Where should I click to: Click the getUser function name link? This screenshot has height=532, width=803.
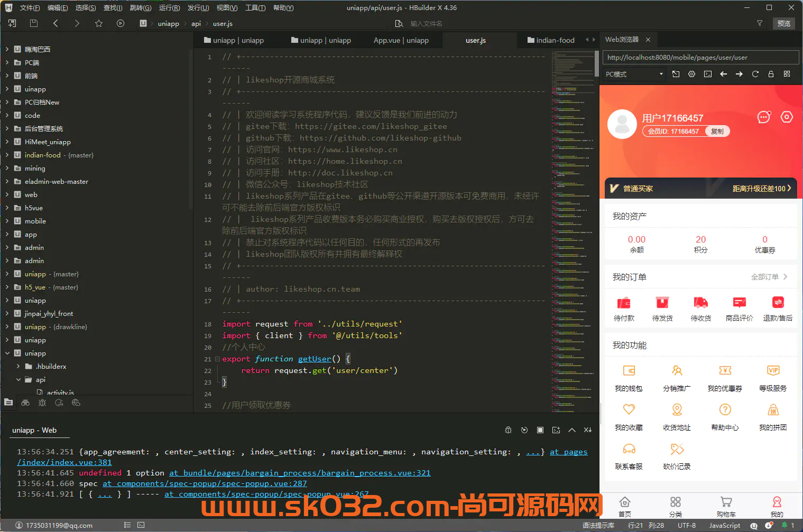[315, 359]
